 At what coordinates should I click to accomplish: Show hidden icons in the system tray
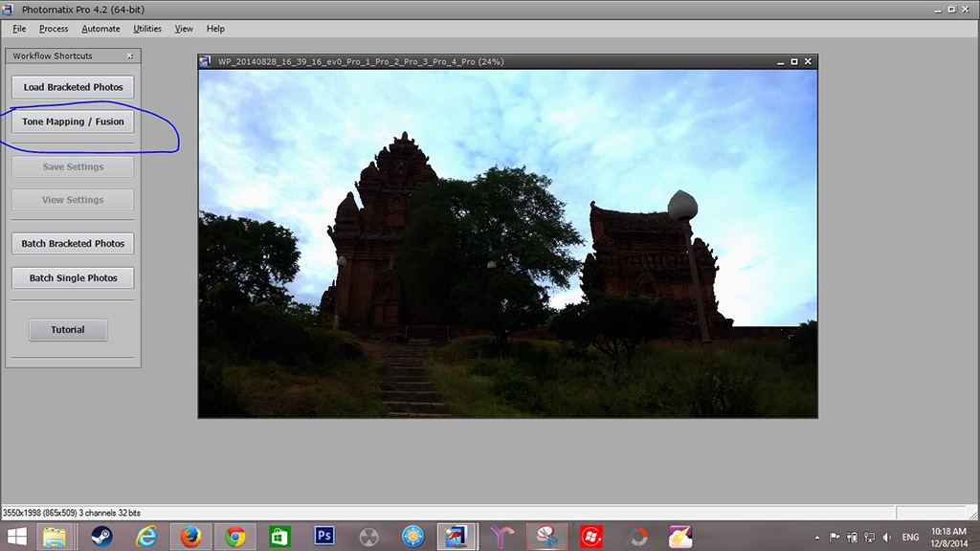816,537
